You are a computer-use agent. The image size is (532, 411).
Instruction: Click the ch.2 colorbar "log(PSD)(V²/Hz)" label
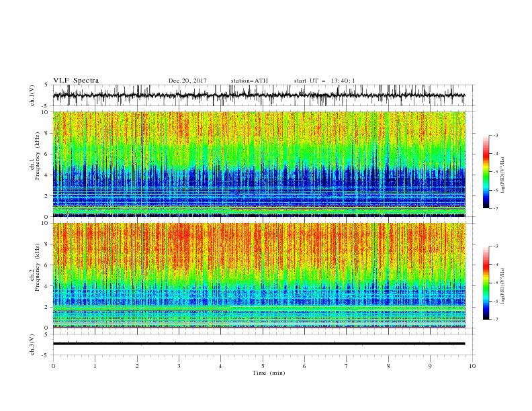click(502, 285)
